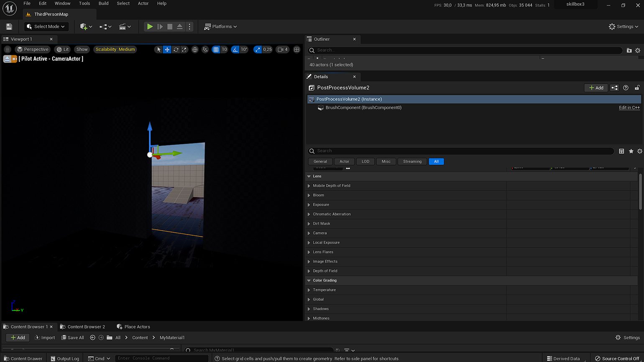Click the eject from player button

[179, 26]
